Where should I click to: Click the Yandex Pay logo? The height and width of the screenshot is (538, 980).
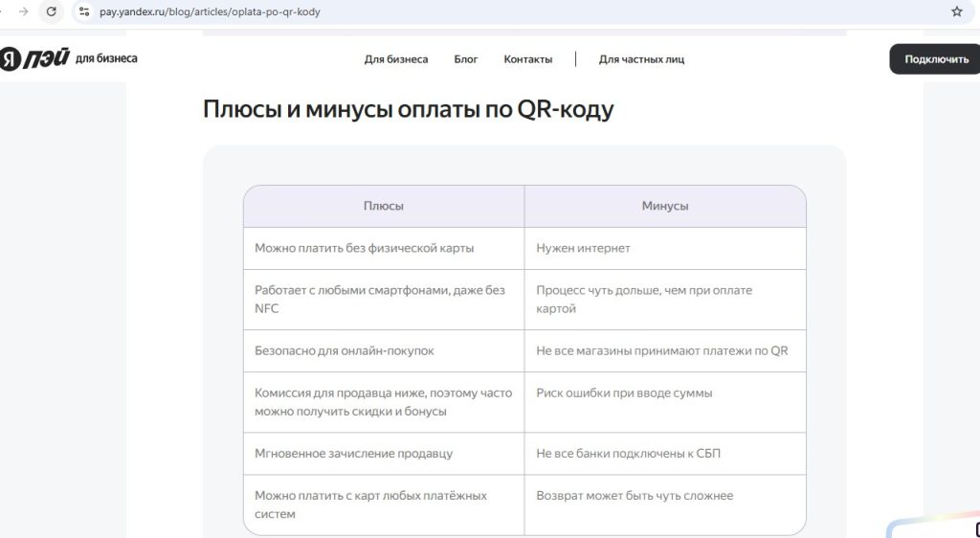[x=34, y=58]
